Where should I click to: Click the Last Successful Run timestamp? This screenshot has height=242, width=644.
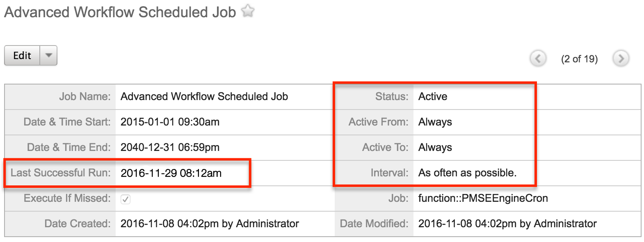pyautogui.click(x=171, y=173)
